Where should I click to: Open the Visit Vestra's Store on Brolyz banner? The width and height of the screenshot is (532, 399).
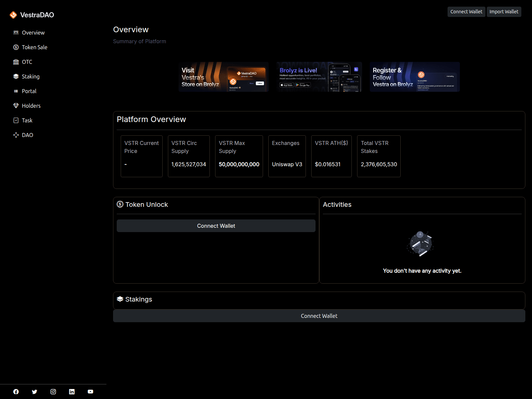(223, 77)
